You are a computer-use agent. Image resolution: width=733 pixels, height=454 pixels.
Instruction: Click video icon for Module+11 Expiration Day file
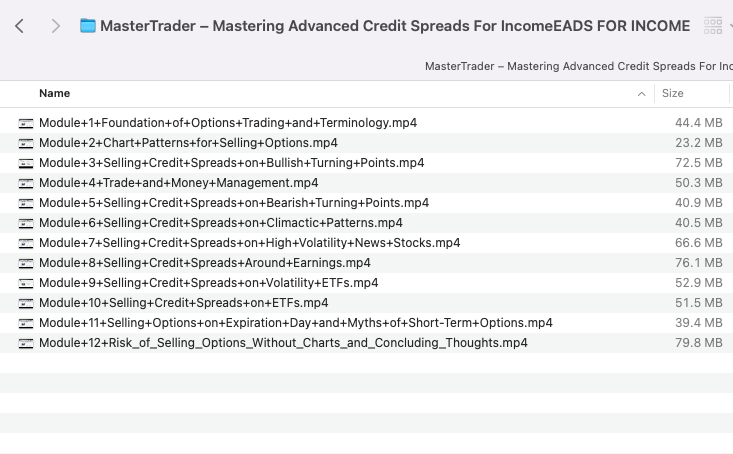(x=26, y=324)
